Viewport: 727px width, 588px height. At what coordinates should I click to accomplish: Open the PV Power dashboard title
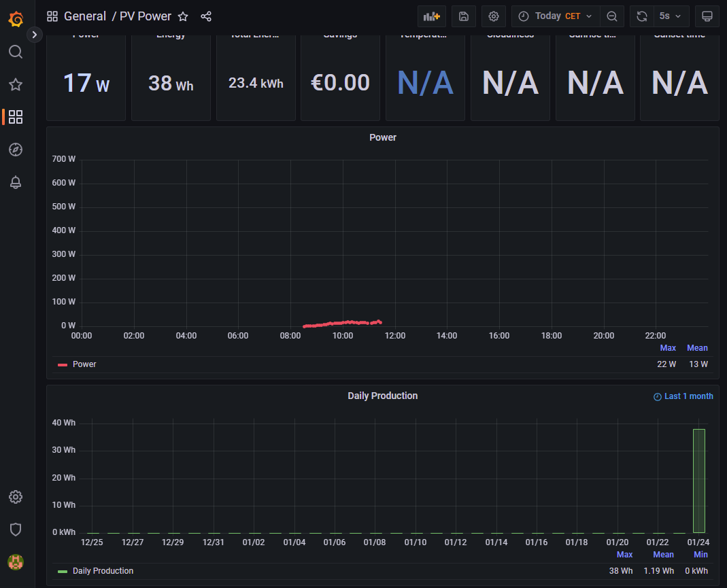tap(146, 17)
